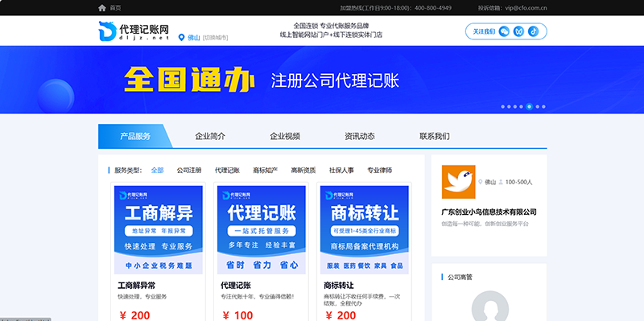644x321 pixels.
Task: Click the people icon beside 100-500人
Action: click(501, 182)
